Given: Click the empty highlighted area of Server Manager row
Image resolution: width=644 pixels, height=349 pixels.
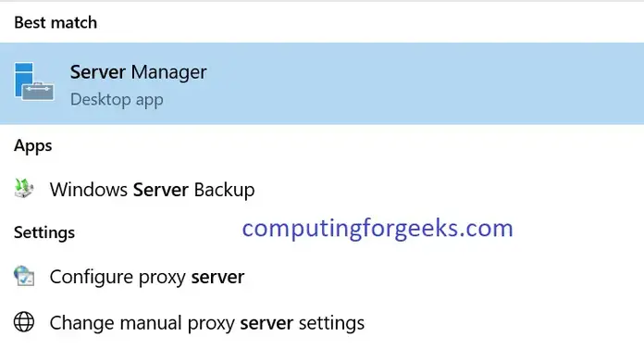Looking at the screenshot, I should pos(425,83).
